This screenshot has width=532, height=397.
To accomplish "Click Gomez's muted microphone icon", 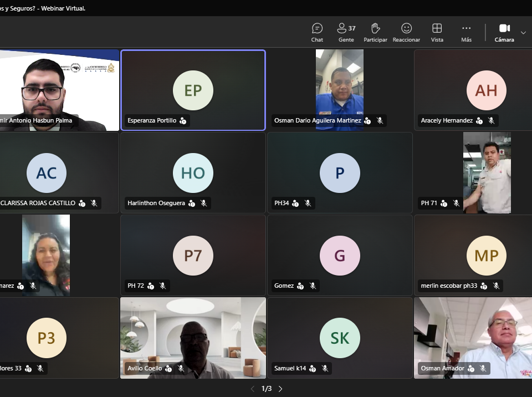I will pyautogui.click(x=313, y=286).
